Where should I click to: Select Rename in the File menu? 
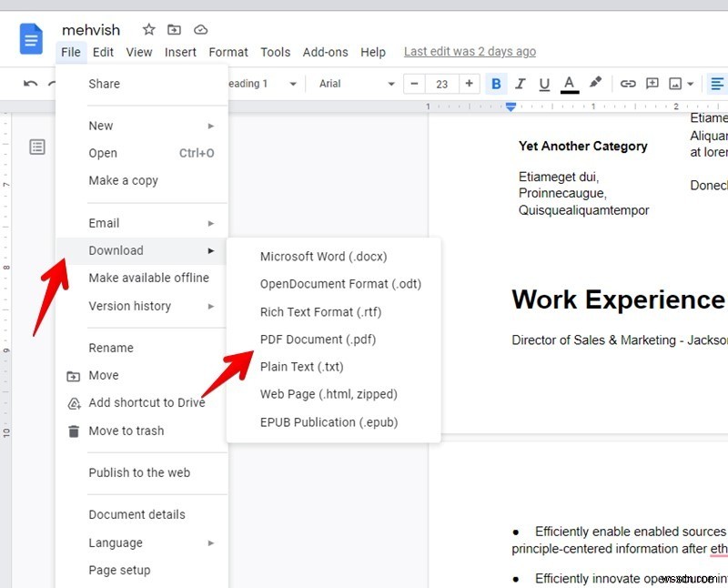point(142,348)
